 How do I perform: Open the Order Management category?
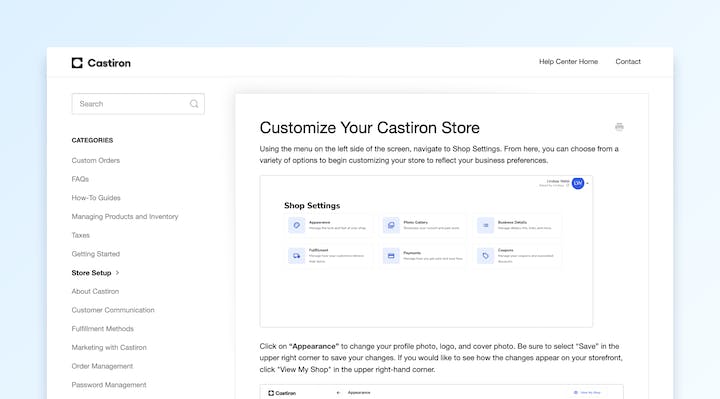(102, 366)
